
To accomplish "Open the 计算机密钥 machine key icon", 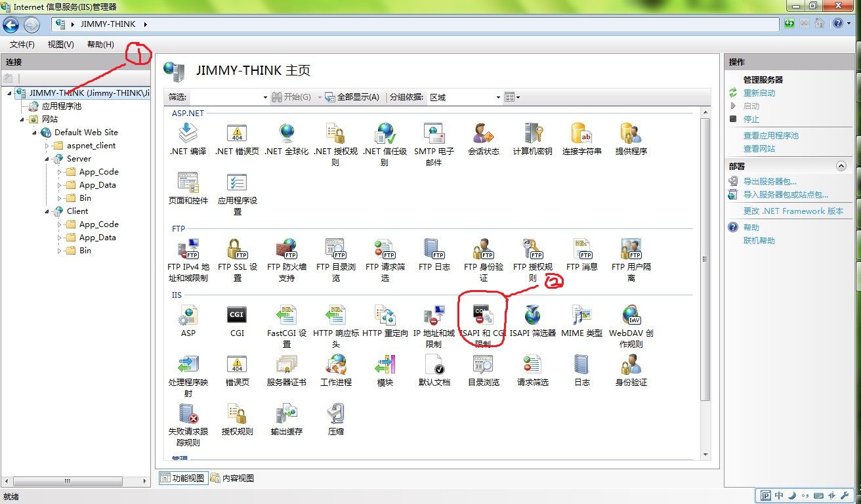I will (x=533, y=134).
